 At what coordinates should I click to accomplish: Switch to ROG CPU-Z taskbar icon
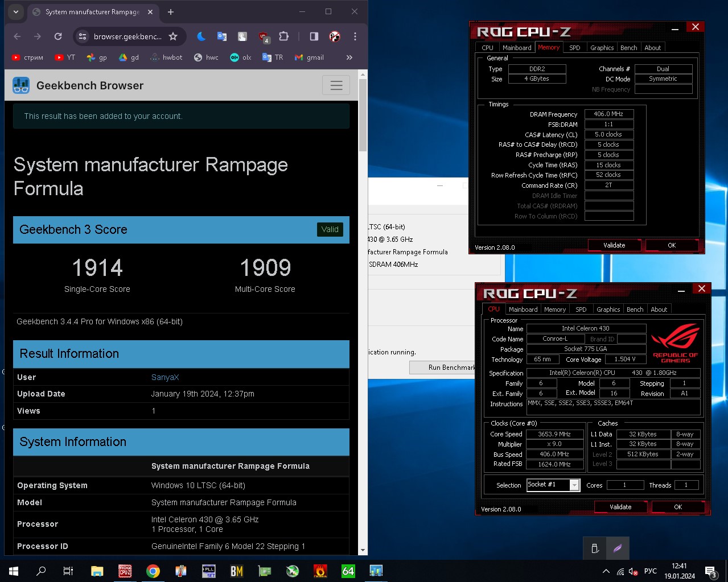[125, 571]
